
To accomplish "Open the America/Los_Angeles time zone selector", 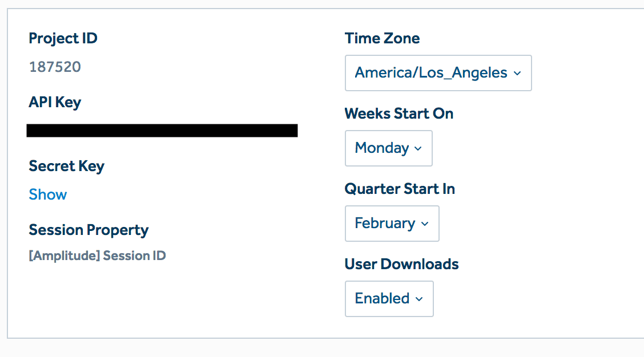I will (438, 73).
